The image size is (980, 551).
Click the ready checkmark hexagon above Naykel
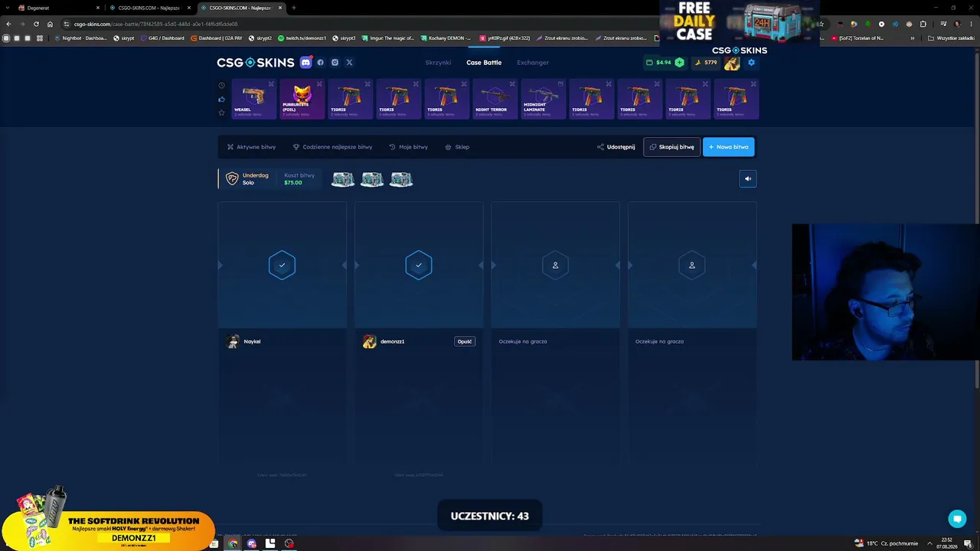click(282, 265)
